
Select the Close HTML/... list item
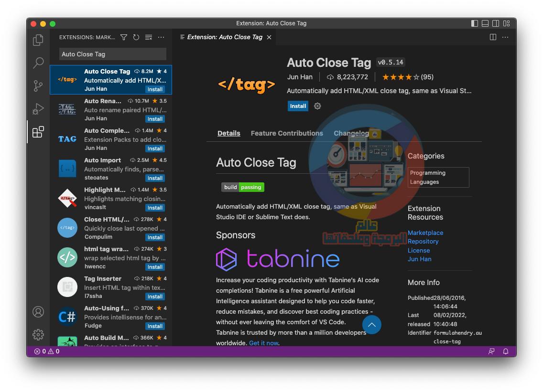point(111,228)
